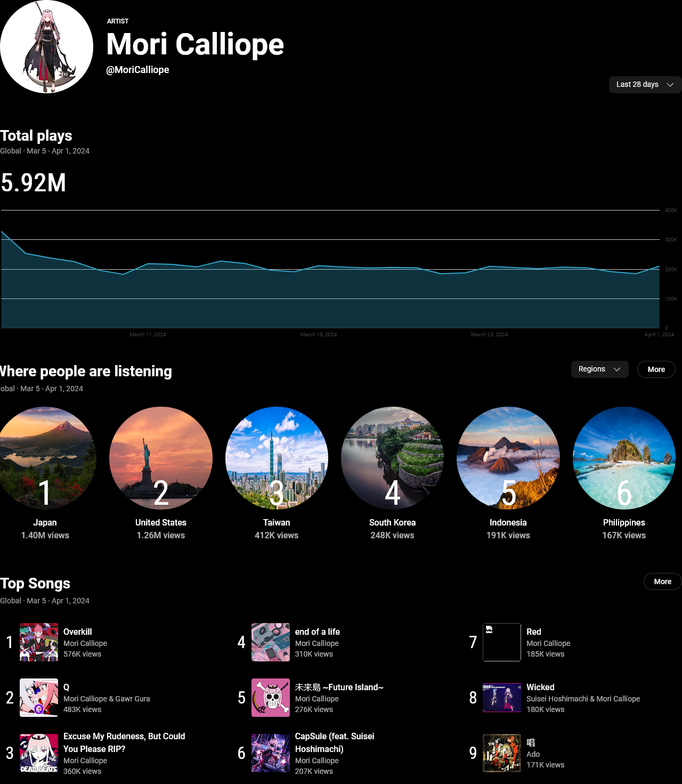Click the Mori Calliope artist heading
Screen dimensions: 682x784
click(x=195, y=44)
